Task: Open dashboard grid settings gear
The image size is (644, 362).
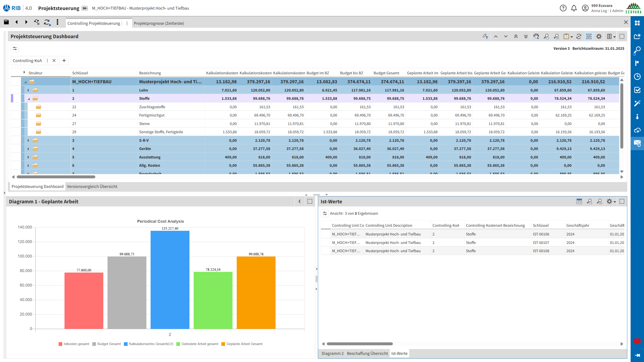Action: point(599,37)
